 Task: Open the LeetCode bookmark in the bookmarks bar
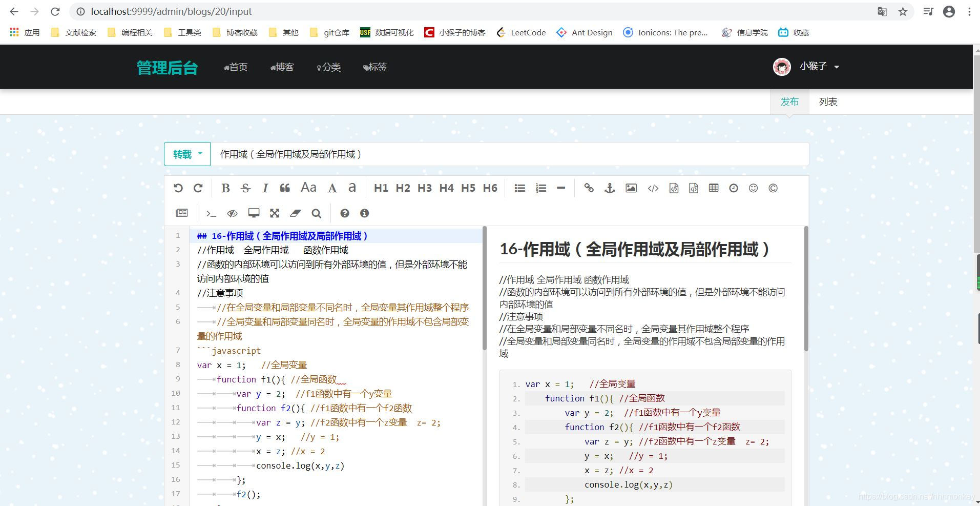[520, 32]
